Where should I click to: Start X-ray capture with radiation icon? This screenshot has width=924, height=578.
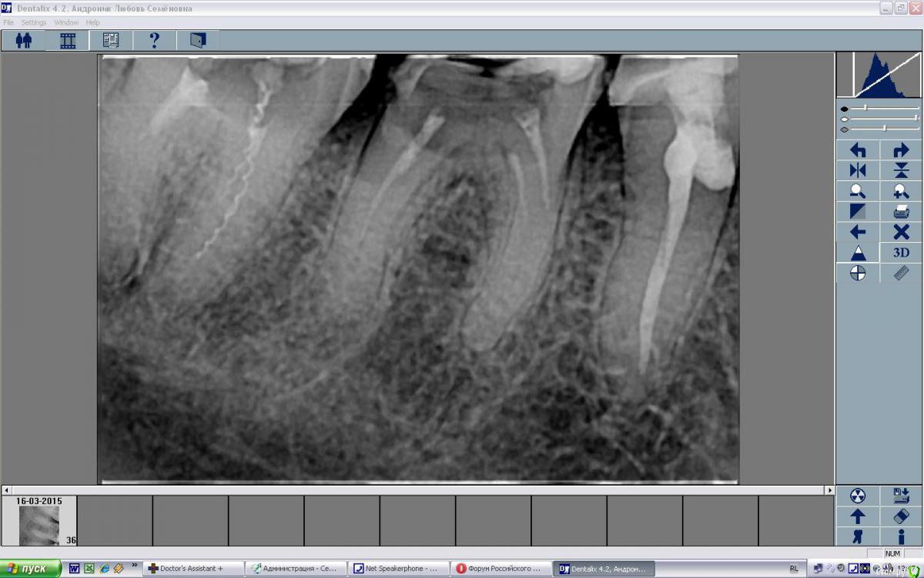[x=857, y=496]
